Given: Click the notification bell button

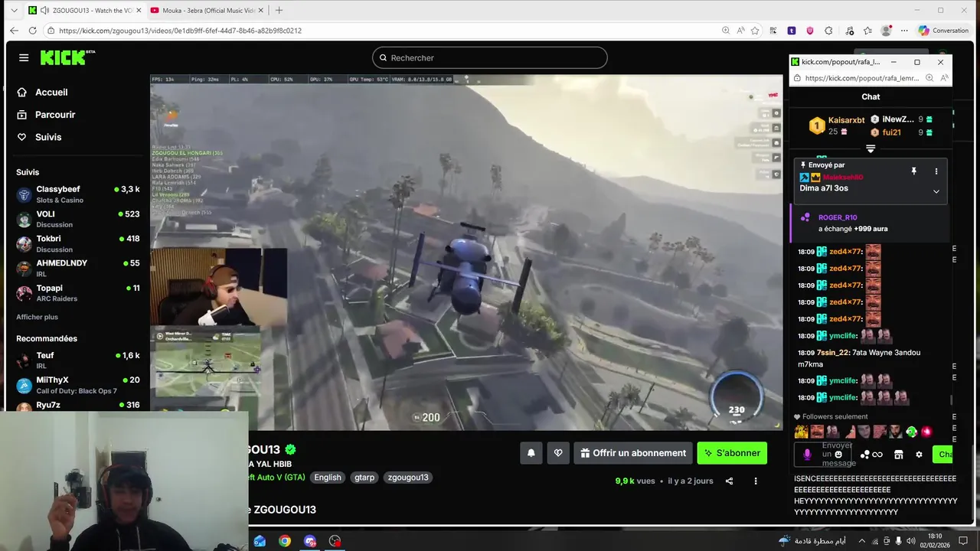Looking at the screenshot, I should [531, 453].
